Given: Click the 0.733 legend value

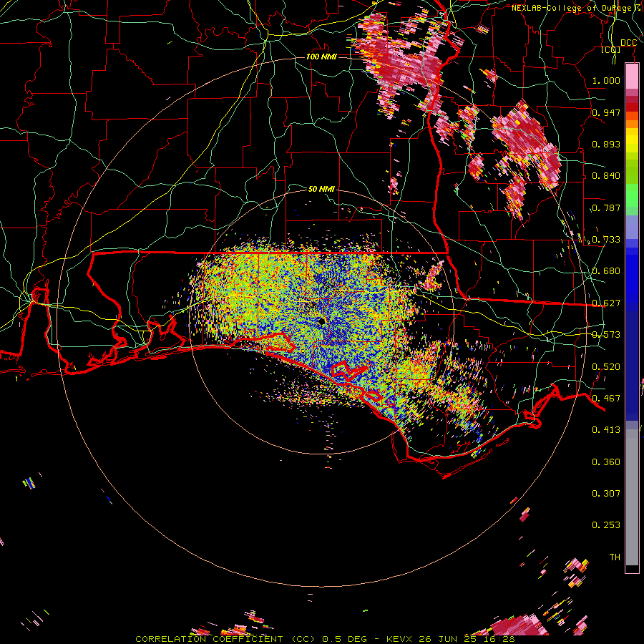Looking at the screenshot, I should click(606, 240).
